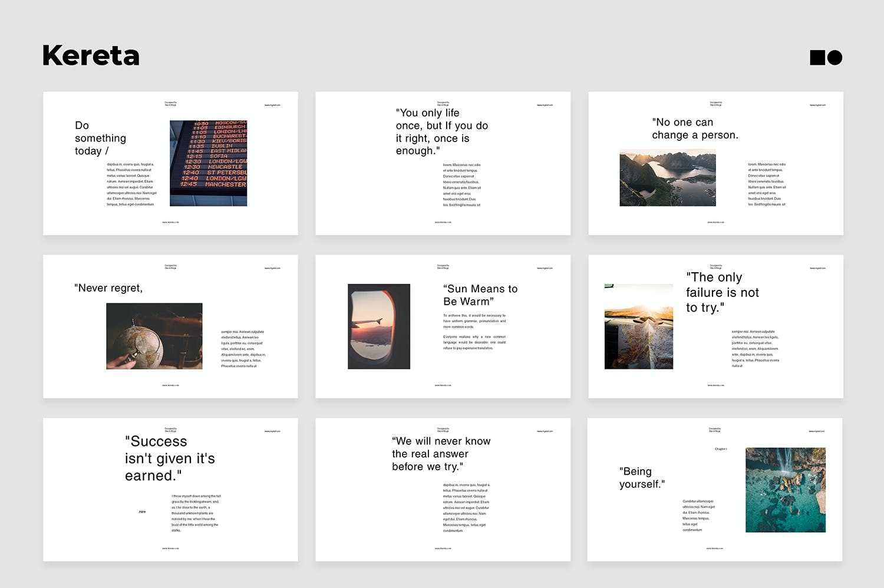Select the globe with magnifying glass photo
The width and height of the screenshot is (884, 588).
click(154, 336)
